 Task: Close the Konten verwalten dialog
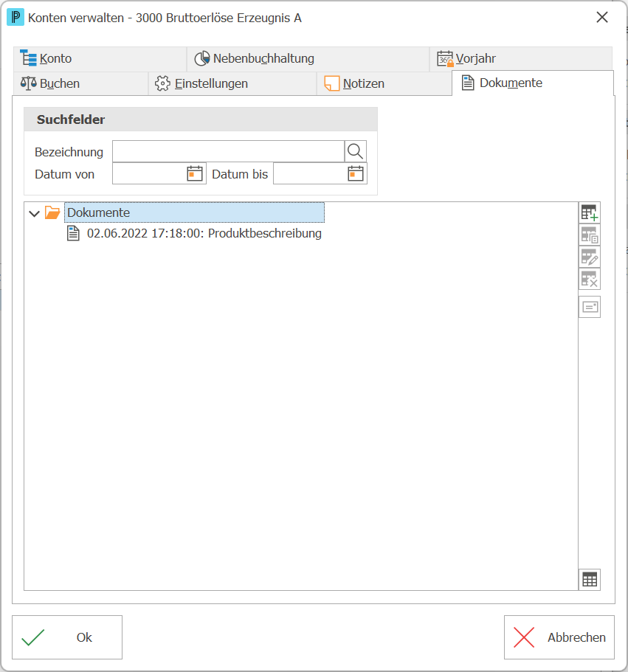point(602,18)
